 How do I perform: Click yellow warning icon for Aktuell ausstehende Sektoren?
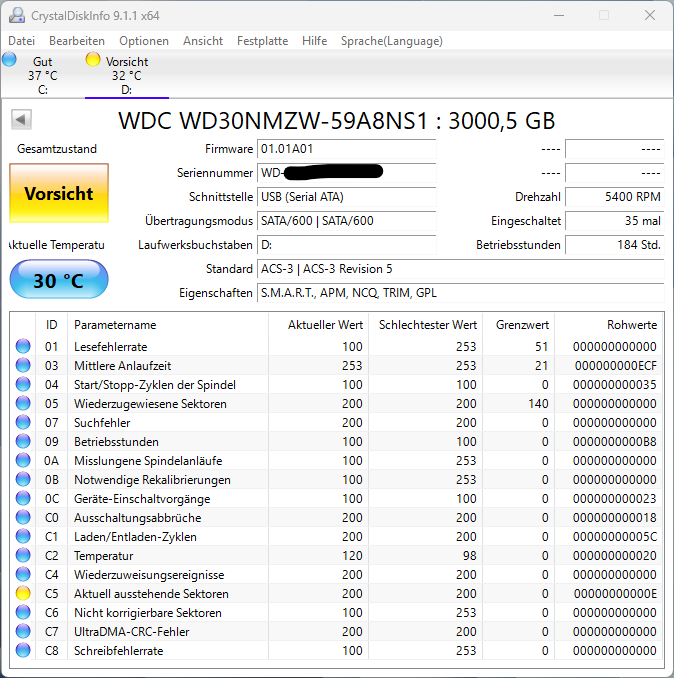pos(23,594)
